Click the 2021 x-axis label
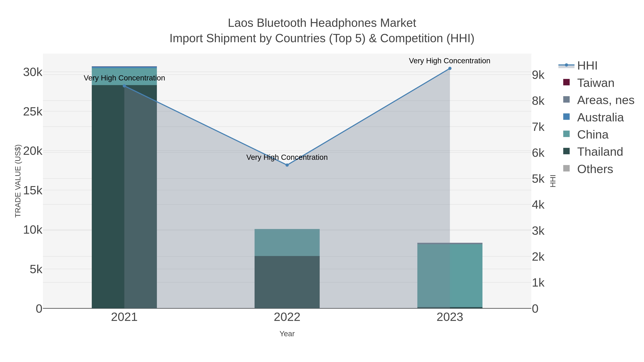Screen dimensions: 644x362 pyautogui.click(x=124, y=317)
